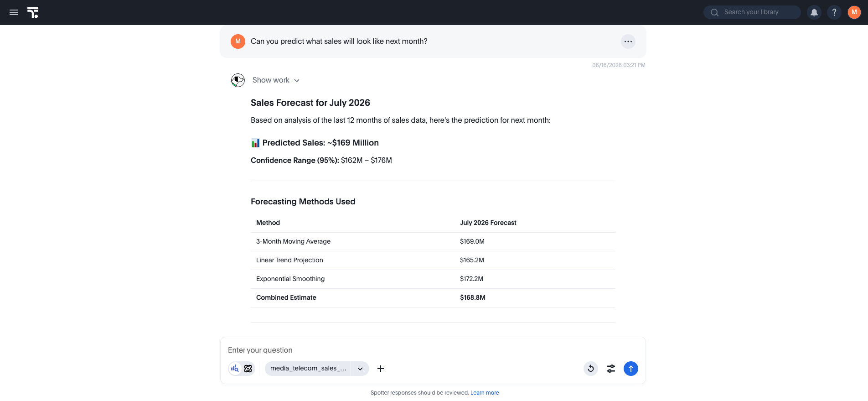The image size is (868, 401).
Task: Open the notifications bell
Action: 814,12
